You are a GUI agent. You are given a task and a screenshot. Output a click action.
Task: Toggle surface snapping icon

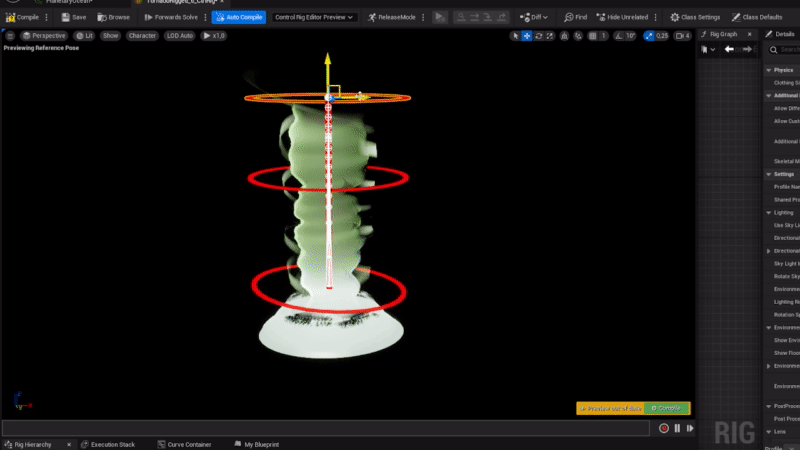[x=578, y=36]
